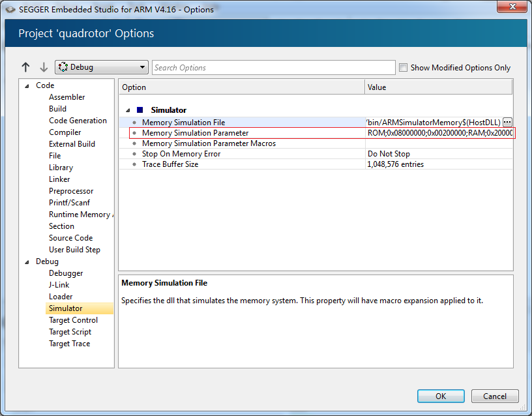
Task: Open the Debug configuration dropdown
Action: tap(102, 67)
